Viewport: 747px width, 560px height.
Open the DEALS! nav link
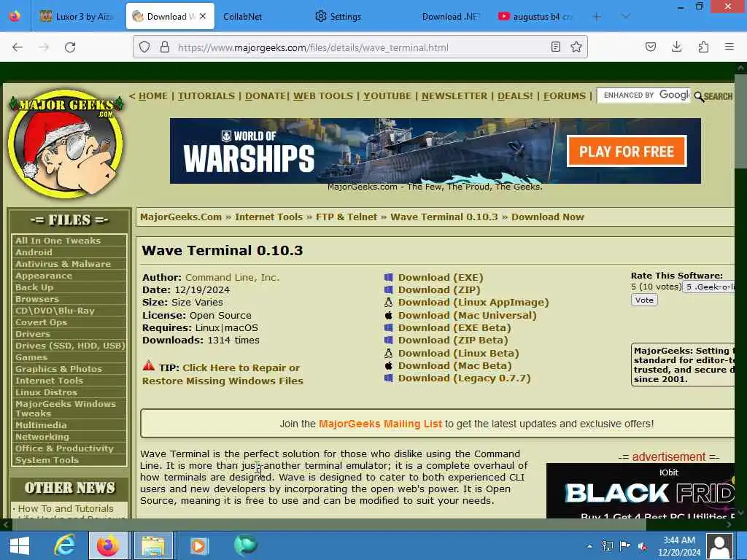[x=515, y=96]
